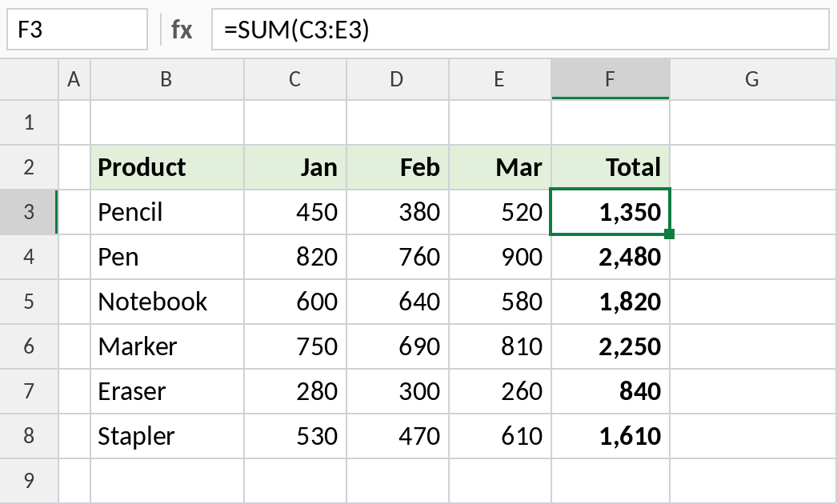The image size is (837, 504).
Task: Select the Pencil cell
Action: 167,212
